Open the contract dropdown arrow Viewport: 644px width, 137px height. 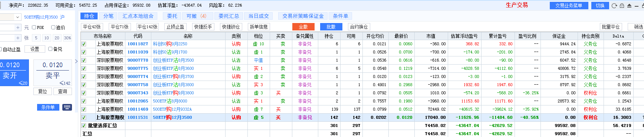tap(17, 17)
